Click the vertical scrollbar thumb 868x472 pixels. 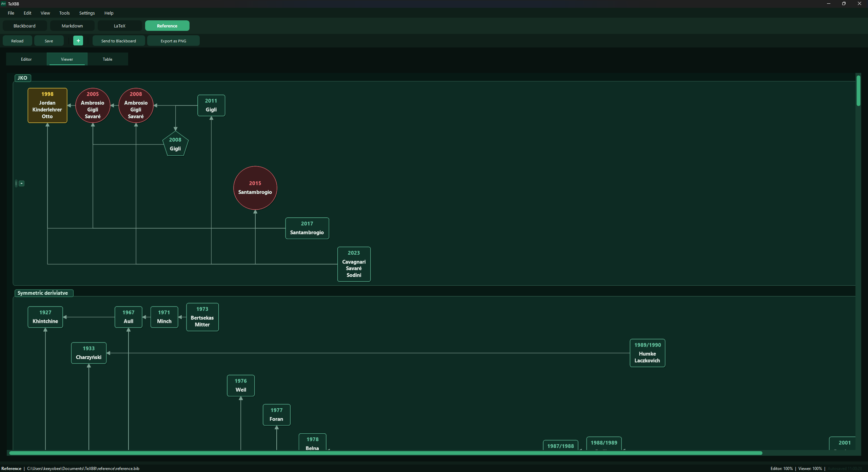click(859, 91)
